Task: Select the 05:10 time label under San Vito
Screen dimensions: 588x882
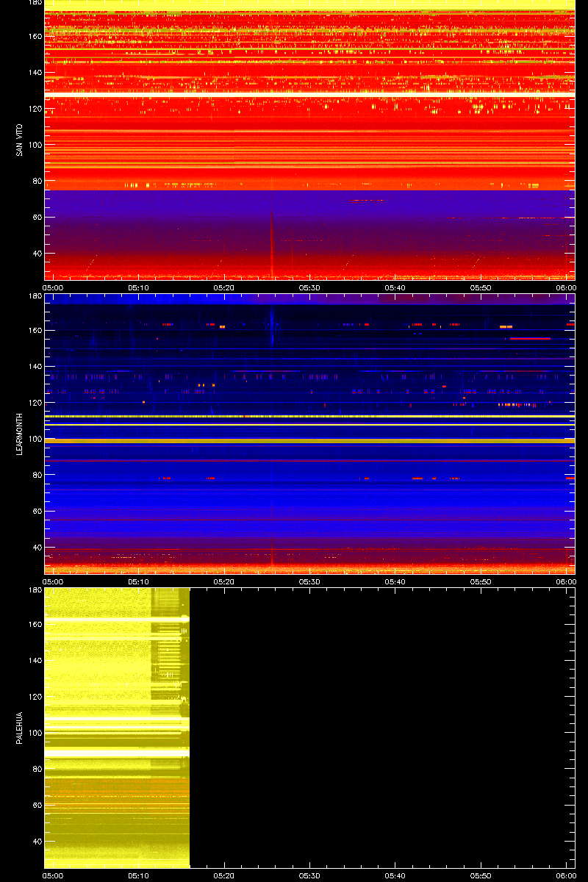Action: 139,287
